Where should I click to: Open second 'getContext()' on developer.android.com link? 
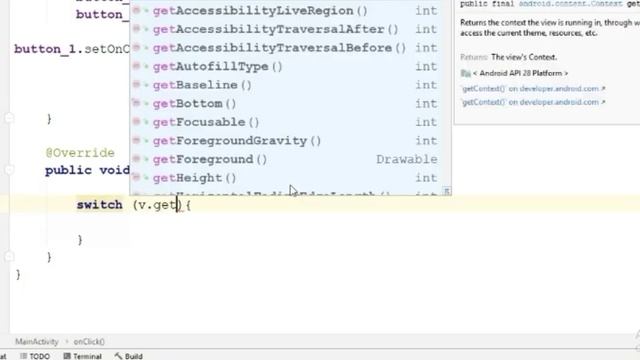coord(533,102)
